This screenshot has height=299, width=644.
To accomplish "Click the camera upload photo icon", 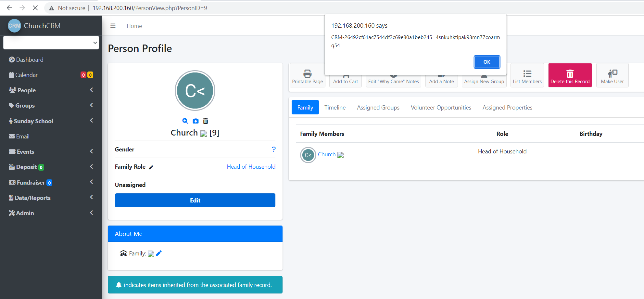I will (196, 121).
